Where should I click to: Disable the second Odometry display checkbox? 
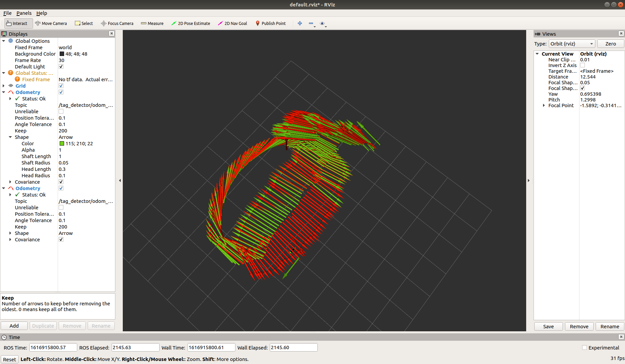61,188
